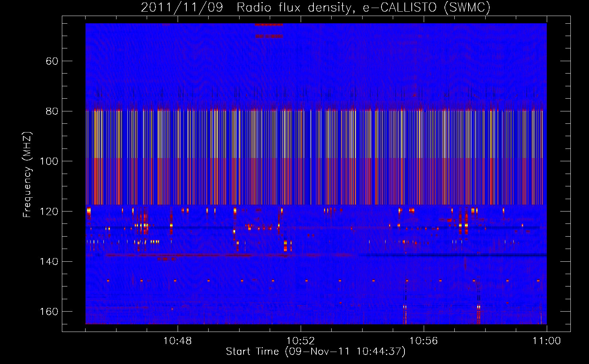Click the 'Frequency (MHZ)' y-axis label
The image size is (589, 364).
point(27,175)
